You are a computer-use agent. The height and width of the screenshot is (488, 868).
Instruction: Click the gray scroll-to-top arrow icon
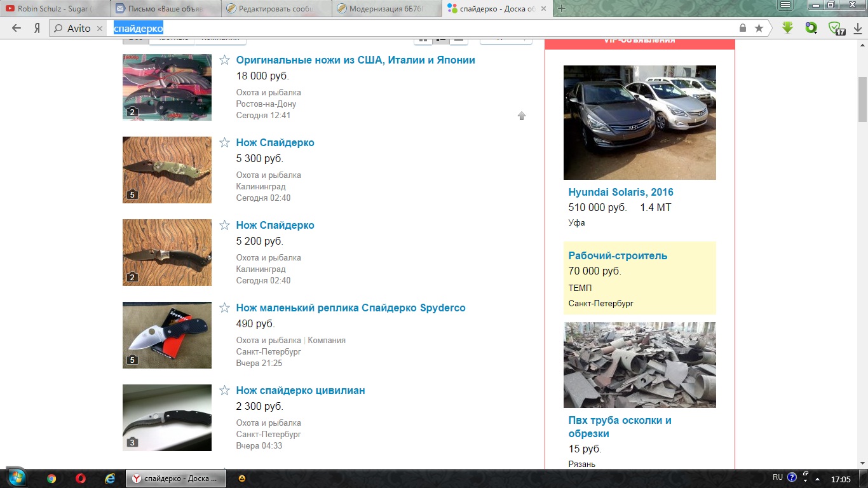point(522,116)
